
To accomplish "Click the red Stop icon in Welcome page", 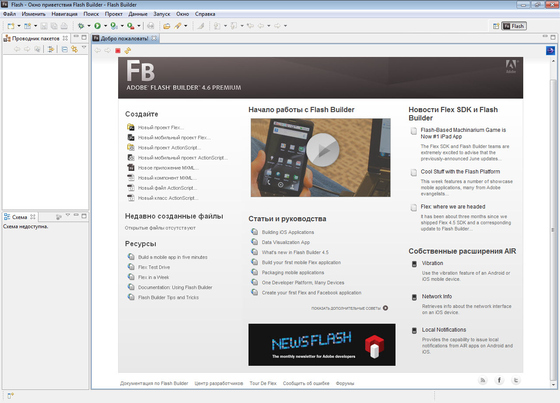I will pyautogui.click(x=118, y=50).
